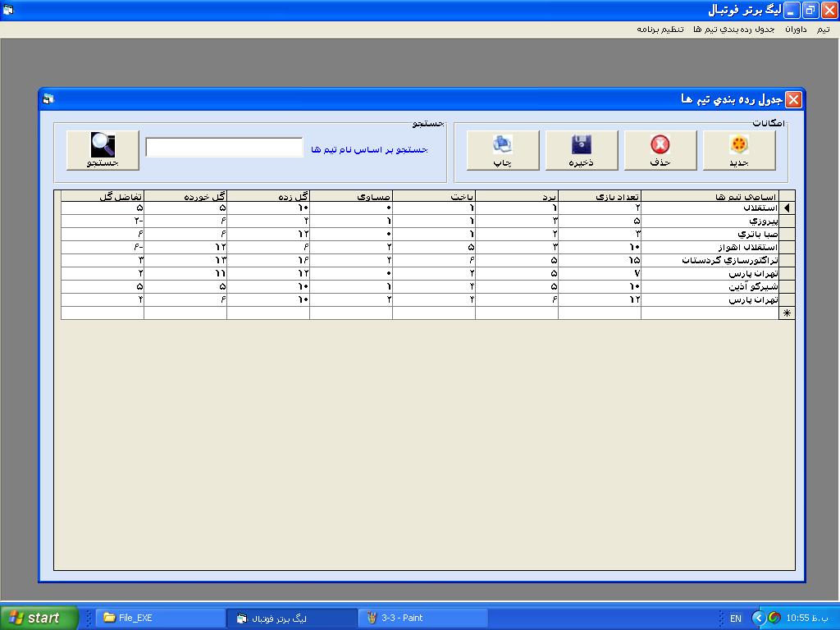
Task: Open the EN language indicator in the taskbar
Action: coord(735,619)
